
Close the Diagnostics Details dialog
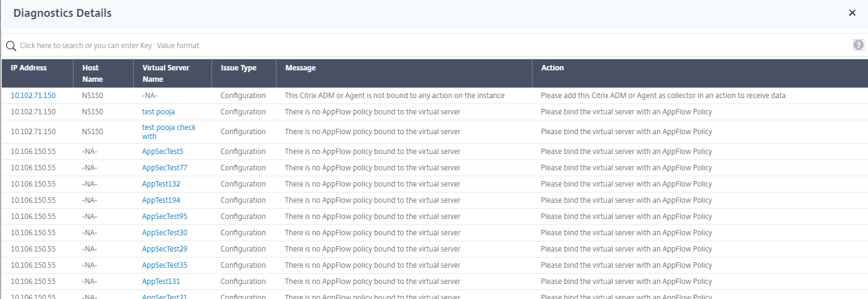(x=852, y=13)
